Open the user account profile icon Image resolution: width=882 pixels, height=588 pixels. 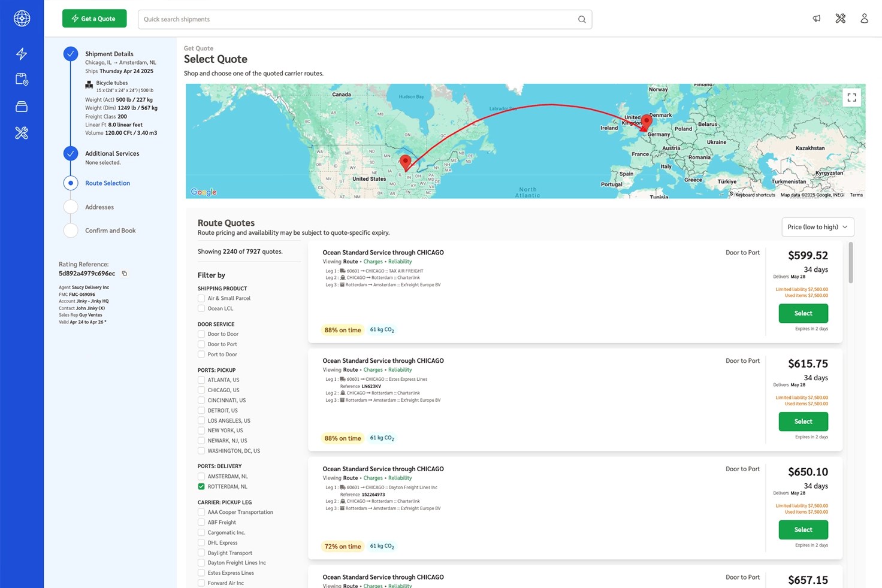[864, 19]
